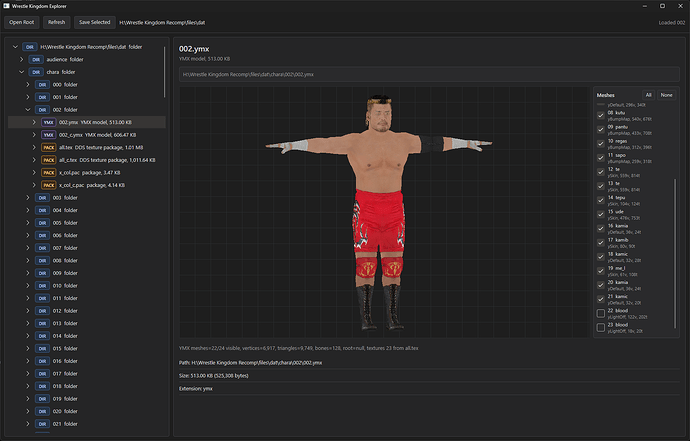Click the DIR icon for 008 folder
Screen dimensions: 690x441
click(42, 261)
